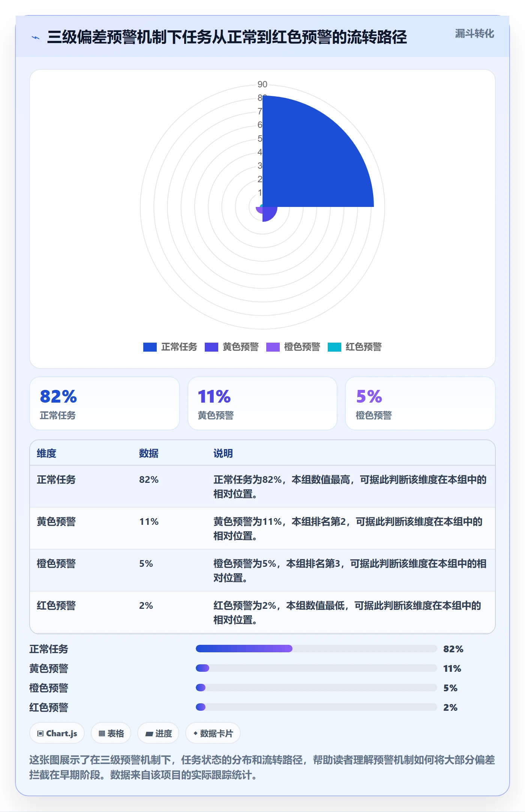
Task: Click the 红色预警 progress bar
Action: (x=316, y=707)
